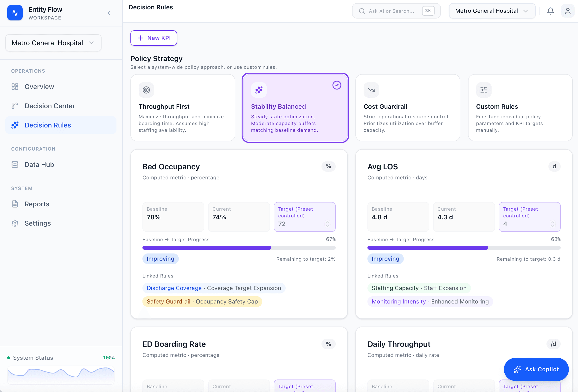Open Reports in the System section
This screenshot has height=392, width=578.
click(37, 204)
